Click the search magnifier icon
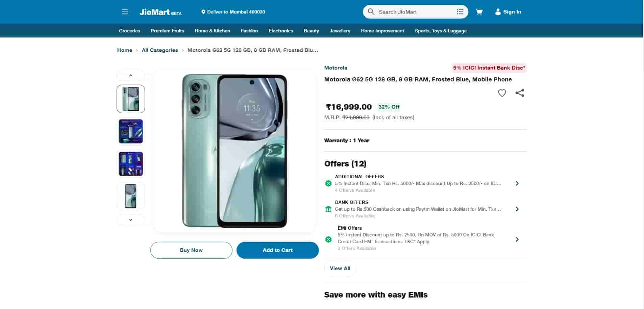The height and width of the screenshot is (309, 644). (371, 12)
